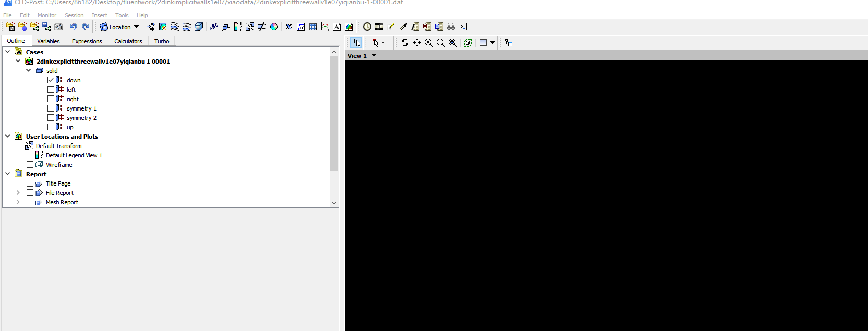The image size is (868, 331).
Task: Insert a Table
Action: click(313, 27)
